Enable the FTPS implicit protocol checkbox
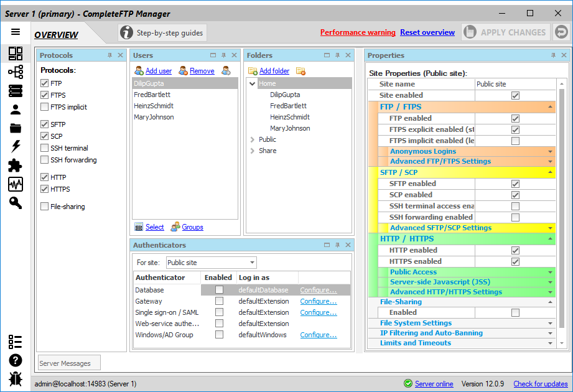573x392 pixels. 44,107
